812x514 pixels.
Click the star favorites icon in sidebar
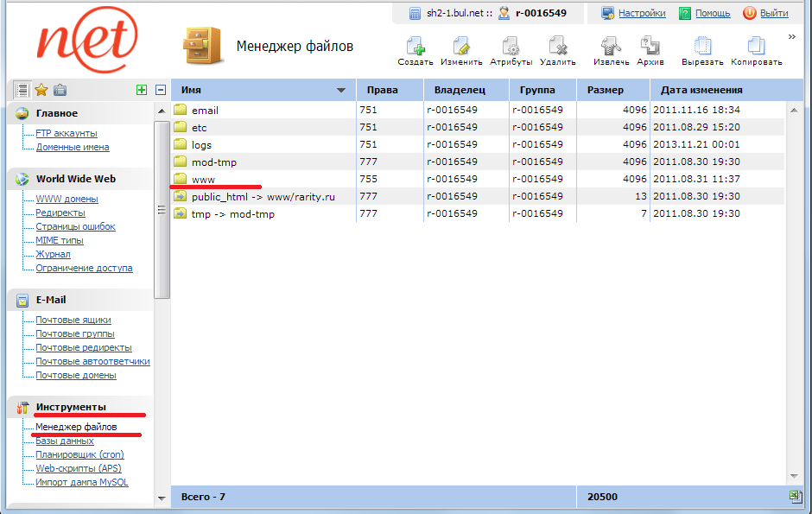[41, 90]
